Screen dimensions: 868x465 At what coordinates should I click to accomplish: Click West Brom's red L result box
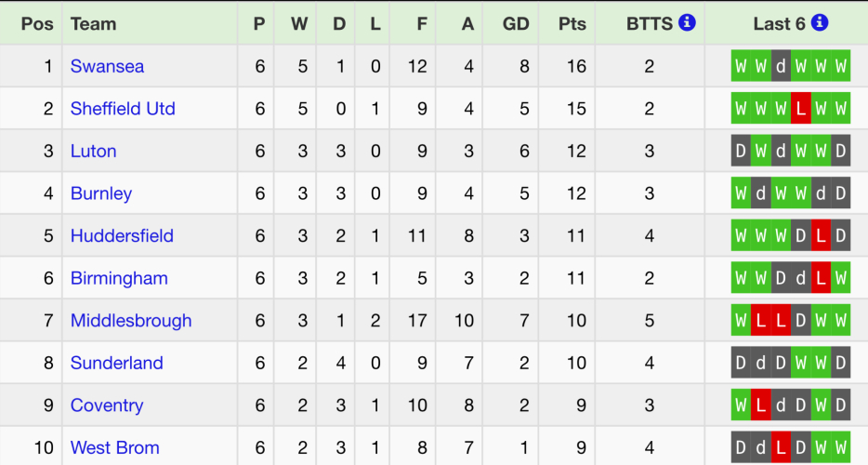[x=781, y=447]
